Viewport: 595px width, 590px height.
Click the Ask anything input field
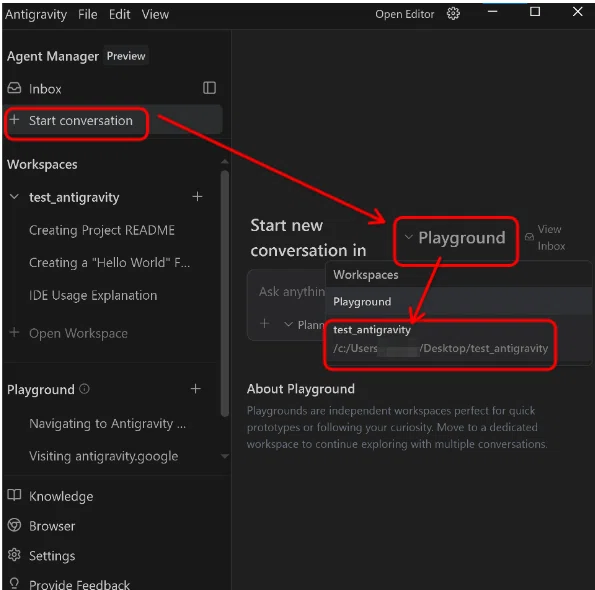coord(291,291)
